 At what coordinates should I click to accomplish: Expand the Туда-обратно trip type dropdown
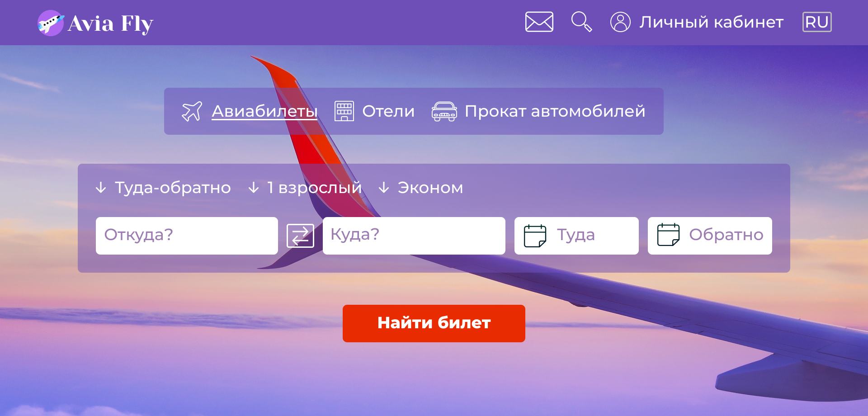coord(163,187)
